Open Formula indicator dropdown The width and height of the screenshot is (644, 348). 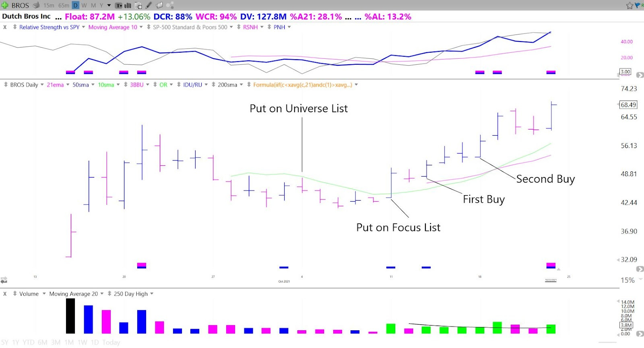point(356,84)
